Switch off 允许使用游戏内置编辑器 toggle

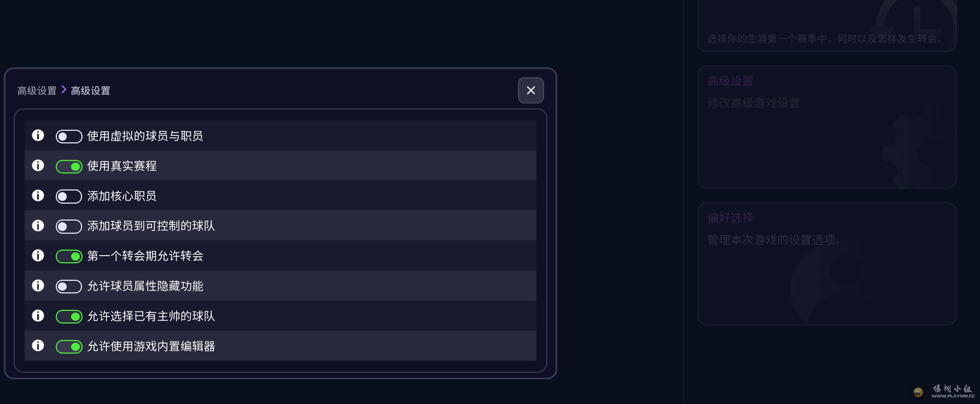point(69,347)
